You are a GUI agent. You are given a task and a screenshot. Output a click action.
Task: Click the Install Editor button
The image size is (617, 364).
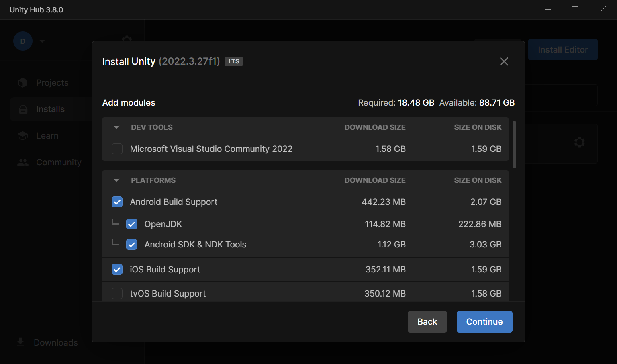click(x=563, y=50)
